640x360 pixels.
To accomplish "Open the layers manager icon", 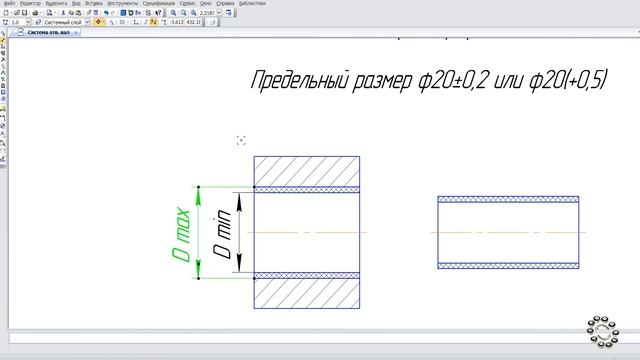I will pyautogui.click(x=38, y=22).
